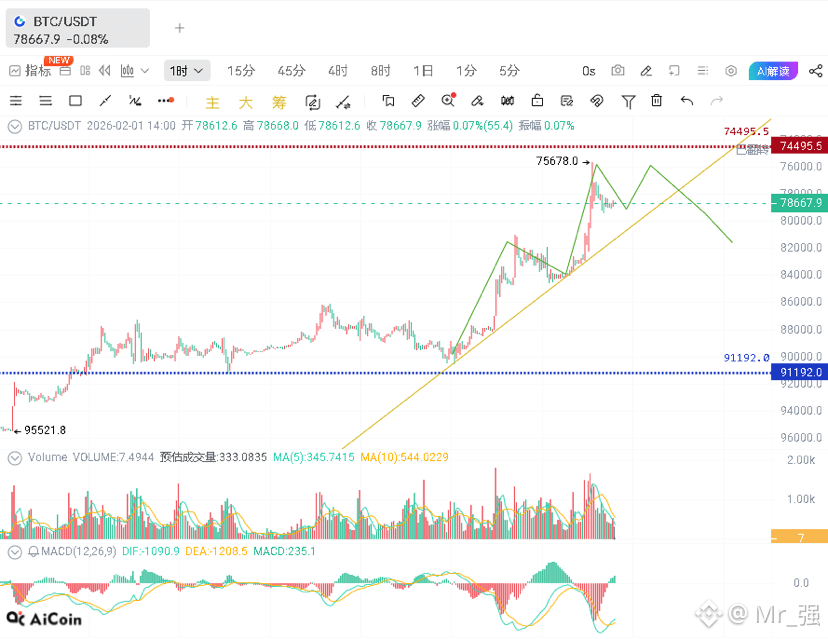This screenshot has width=828, height=640.
Task: Click the filter funnel icon
Action: (628, 101)
